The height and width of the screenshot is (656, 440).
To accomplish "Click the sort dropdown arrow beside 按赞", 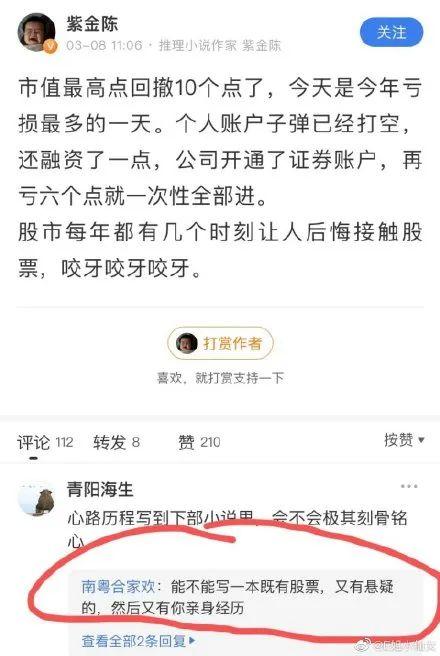I will click(x=421, y=440).
